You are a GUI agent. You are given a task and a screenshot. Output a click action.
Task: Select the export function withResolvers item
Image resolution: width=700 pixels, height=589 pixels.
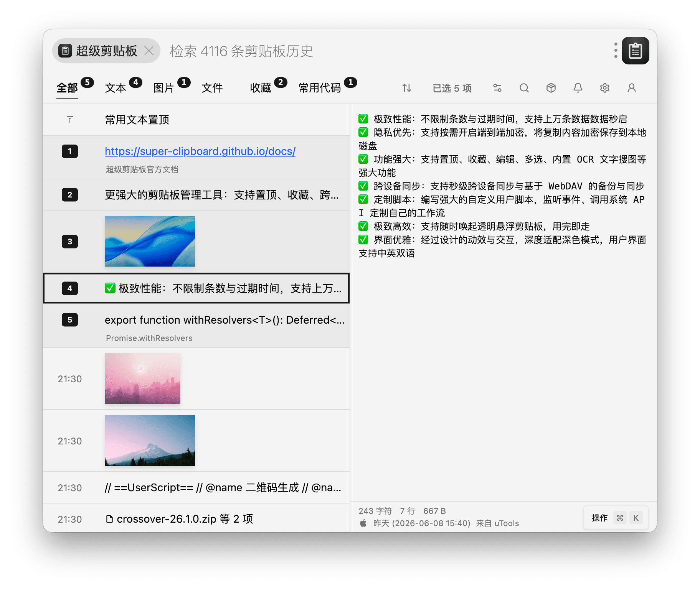[x=225, y=320]
